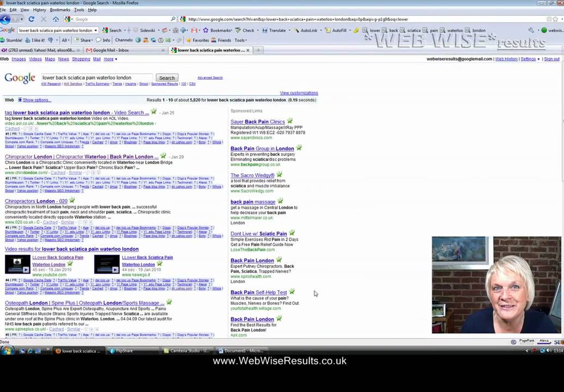Find the word 'sciatica' via toolbar button
Screen dimensions: 564x392
click(x=410, y=30)
